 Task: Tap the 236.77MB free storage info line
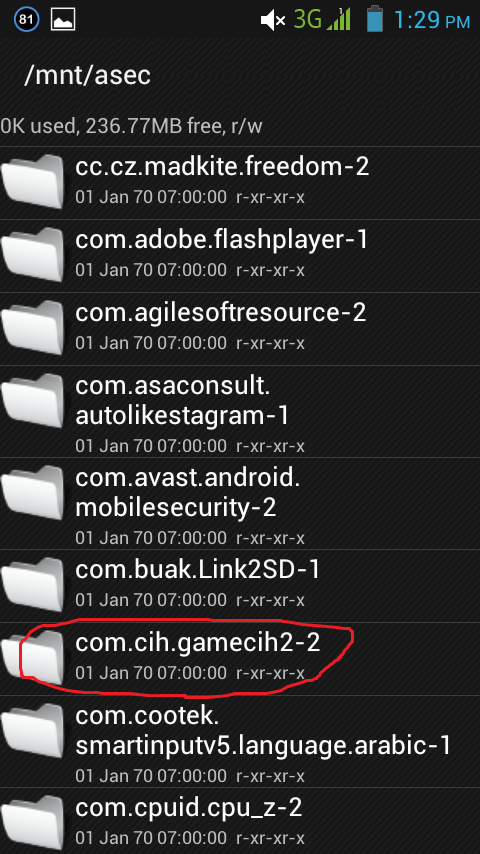131,126
